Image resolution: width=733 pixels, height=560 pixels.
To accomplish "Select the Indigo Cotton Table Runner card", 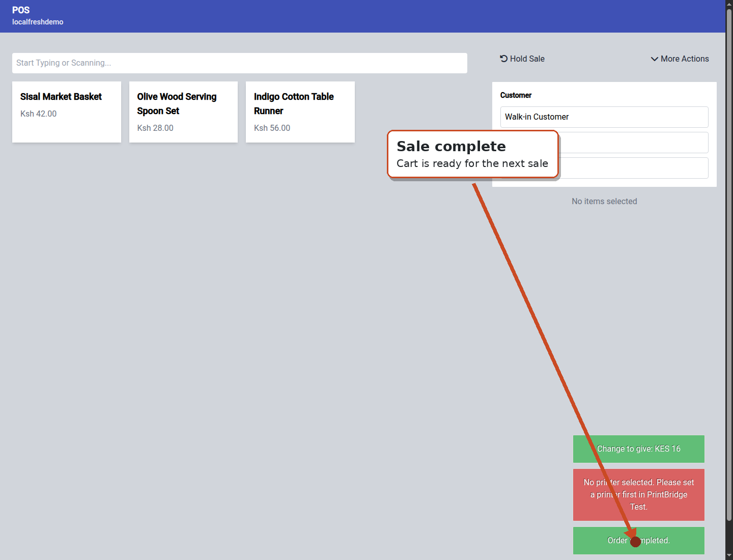I will coord(300,112).
